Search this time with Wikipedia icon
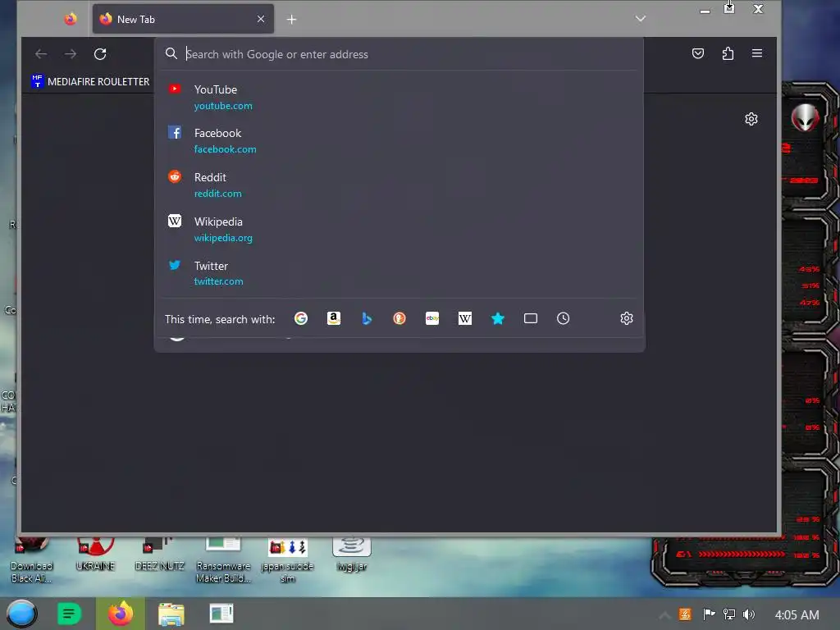The height and width of the screenshot is (630, 840). click(x=465, y=319)
